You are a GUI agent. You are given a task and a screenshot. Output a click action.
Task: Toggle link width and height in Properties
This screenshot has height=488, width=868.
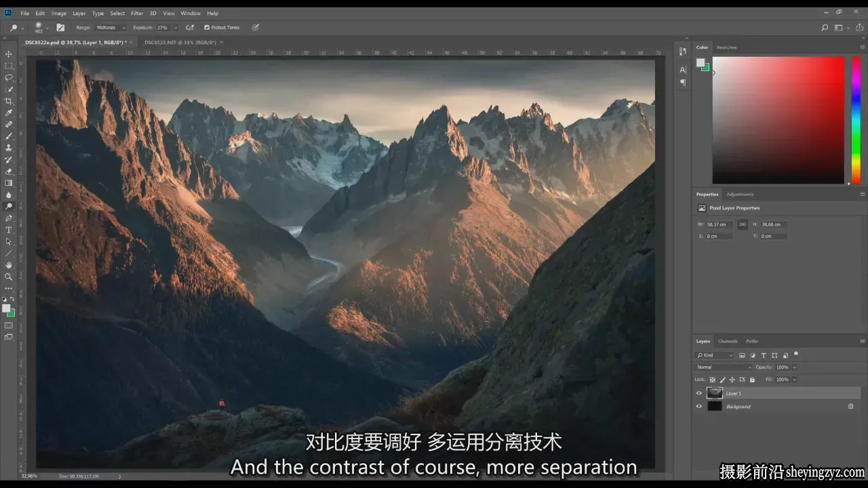[743, 224]
